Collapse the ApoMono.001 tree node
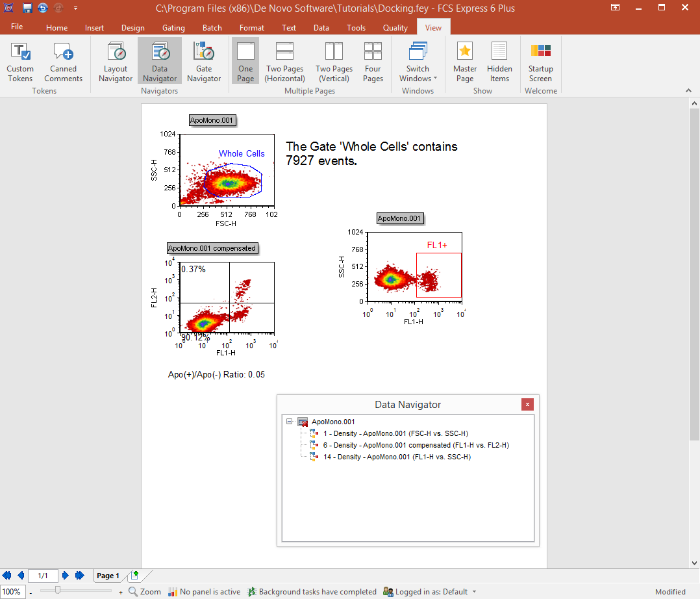This screenshot has height=599, width=700. coord(290,422)
